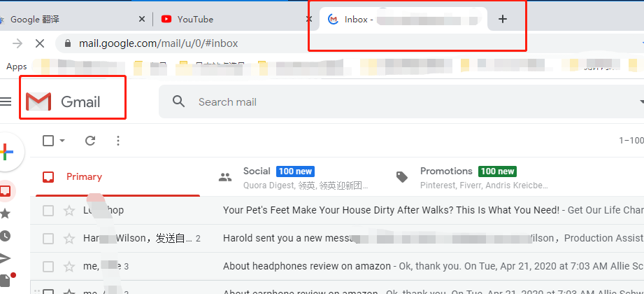Expand the select-all dropdown arrow
The image size is (644, 294).
click(62, 141)
